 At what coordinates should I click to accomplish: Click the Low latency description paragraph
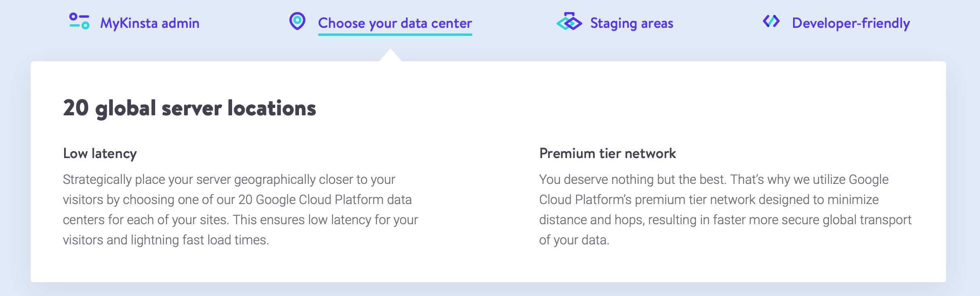click(241, 210)
